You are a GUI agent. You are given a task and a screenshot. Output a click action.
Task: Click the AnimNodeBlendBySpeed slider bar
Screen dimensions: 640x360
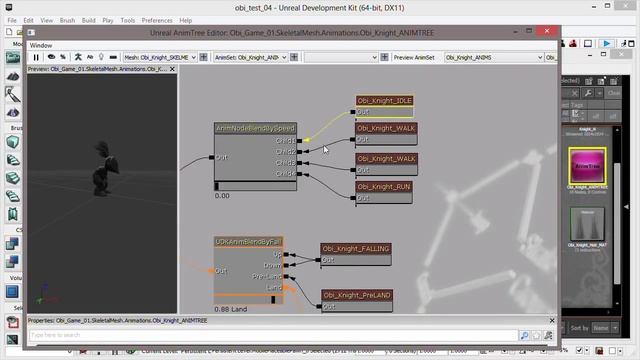[256, 186]
